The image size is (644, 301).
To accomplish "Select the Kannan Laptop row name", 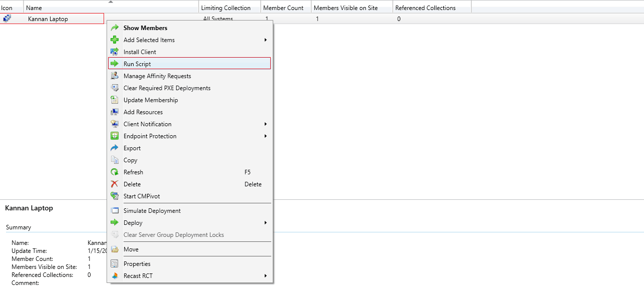I will pos(48,19).
